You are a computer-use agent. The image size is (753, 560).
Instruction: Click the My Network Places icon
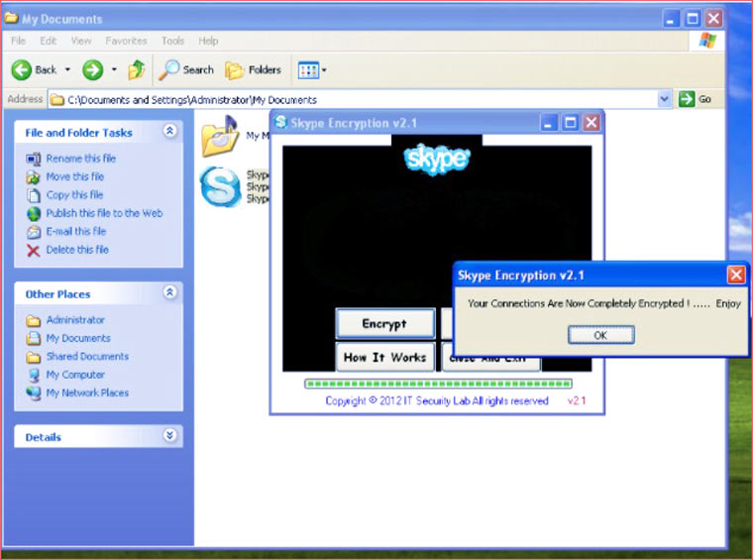click(33, 393)
